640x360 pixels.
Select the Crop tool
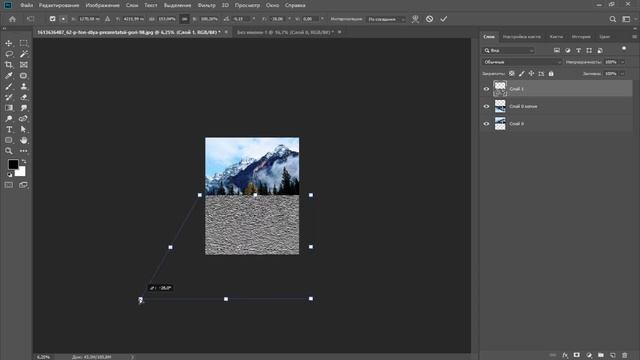tap(9, 64)
